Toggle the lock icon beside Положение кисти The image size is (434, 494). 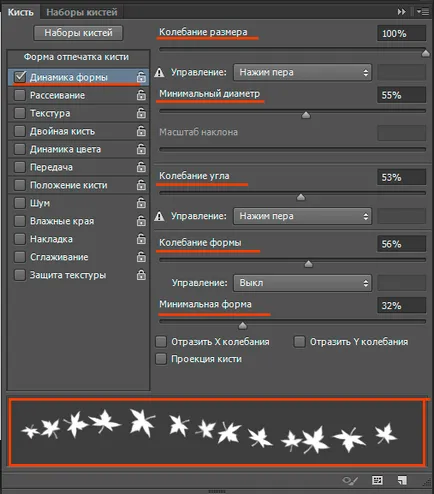(x=141, y=185)
